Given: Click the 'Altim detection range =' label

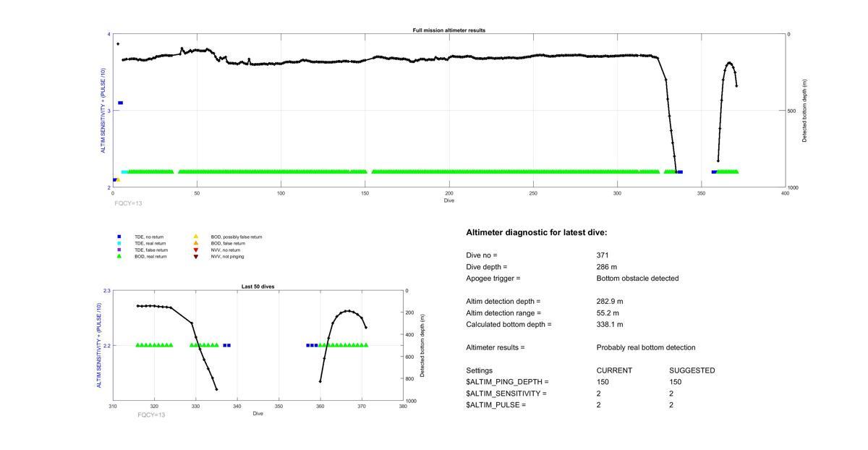Looking at the screenshot, I should pos(503,313).
